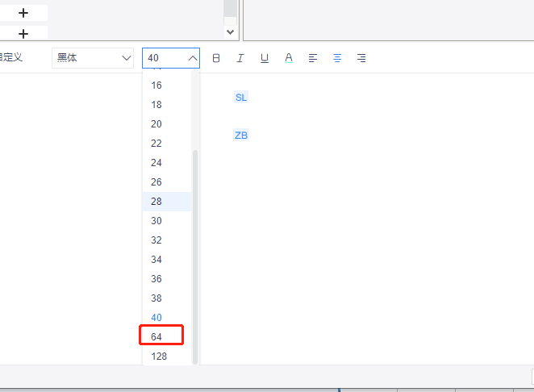This screenshot has height=392, width=534.
Task: Set font size to 64
Action: (167, 337)
